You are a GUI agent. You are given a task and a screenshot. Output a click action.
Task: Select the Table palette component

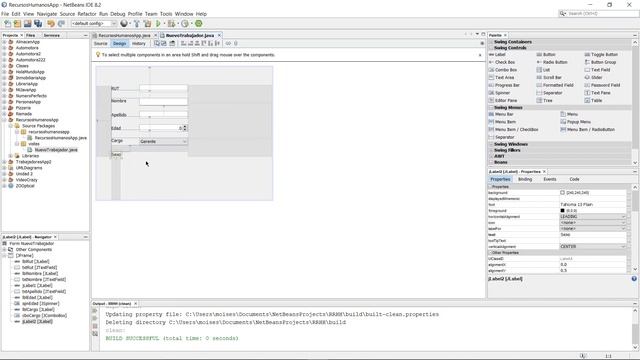(x=593, y=100)
